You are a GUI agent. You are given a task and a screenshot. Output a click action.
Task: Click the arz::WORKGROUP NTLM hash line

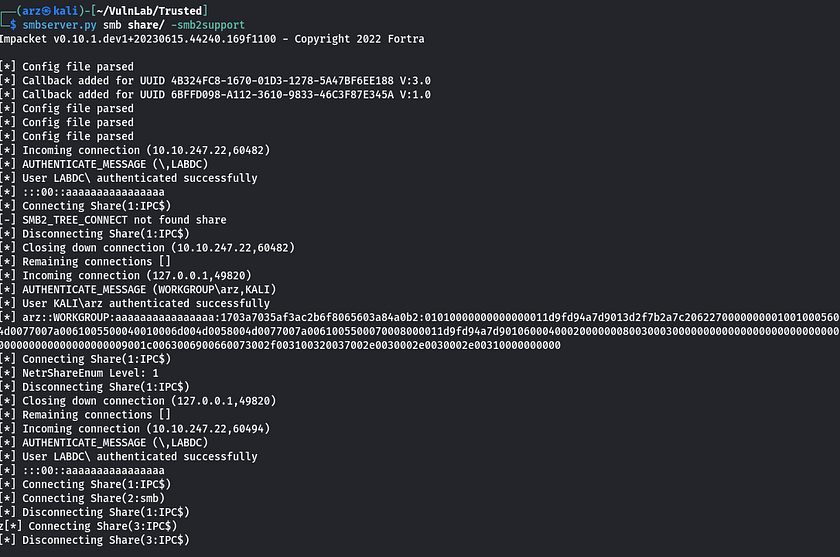(420, 318)
